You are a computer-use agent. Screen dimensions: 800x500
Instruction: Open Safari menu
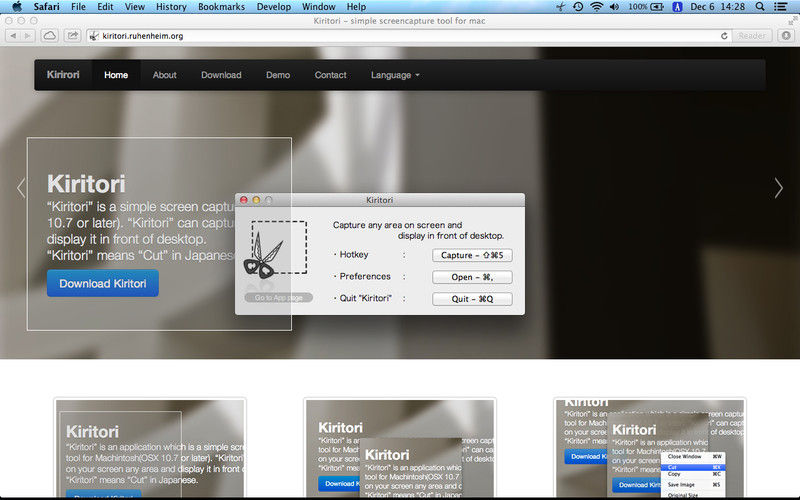click(x=46, y=7)
